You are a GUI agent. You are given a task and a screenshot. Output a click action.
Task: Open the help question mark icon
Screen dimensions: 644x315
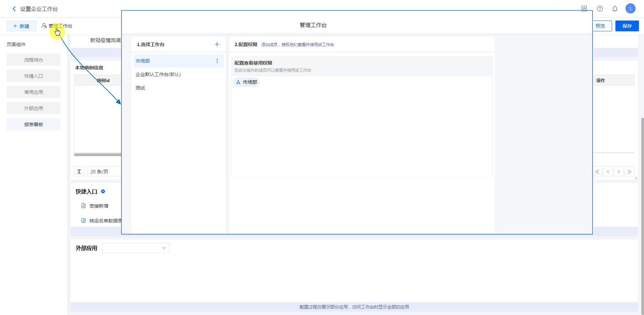(600, 9)
